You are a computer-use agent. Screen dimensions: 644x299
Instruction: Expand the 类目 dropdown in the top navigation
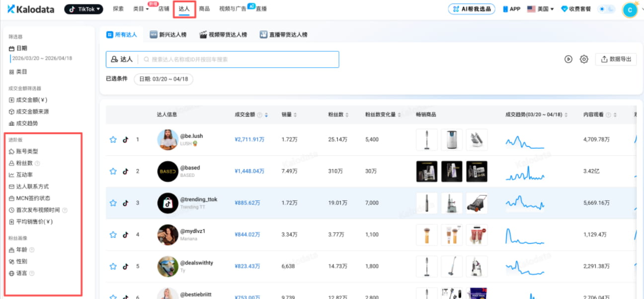(x=140, y=8)
